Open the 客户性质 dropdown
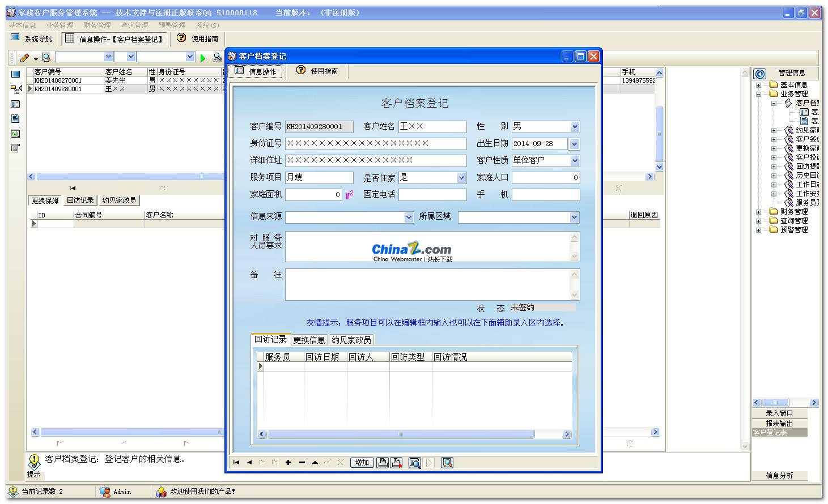The height and width of the screenshot is (504, 828). pyautogui.click(x=575, y=161)
